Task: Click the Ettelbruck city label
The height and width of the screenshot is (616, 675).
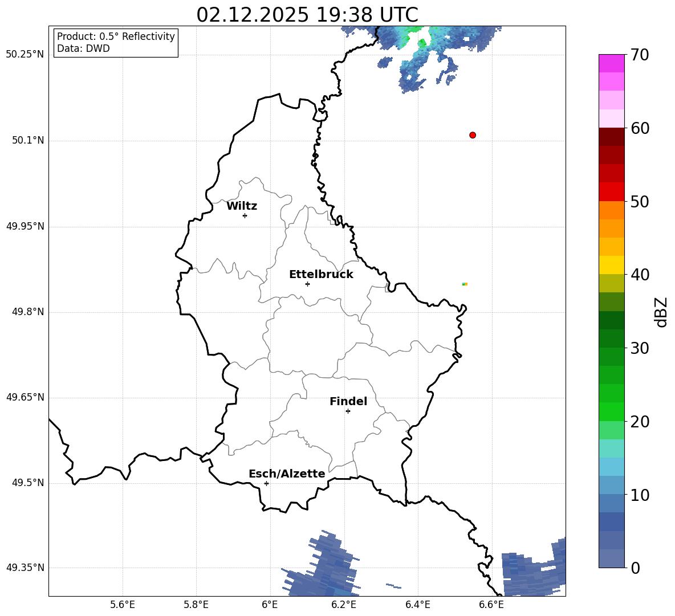Action: tap(321, 275)
